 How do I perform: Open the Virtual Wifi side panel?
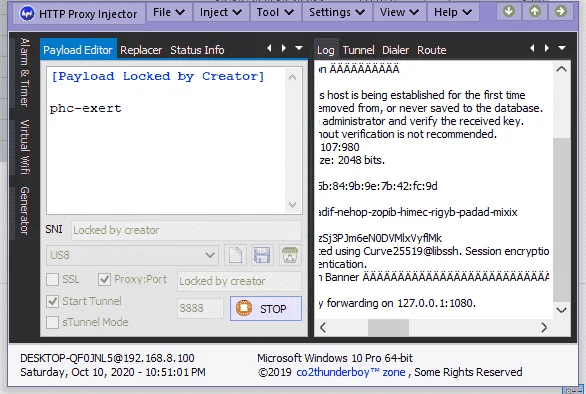point(24,147)
